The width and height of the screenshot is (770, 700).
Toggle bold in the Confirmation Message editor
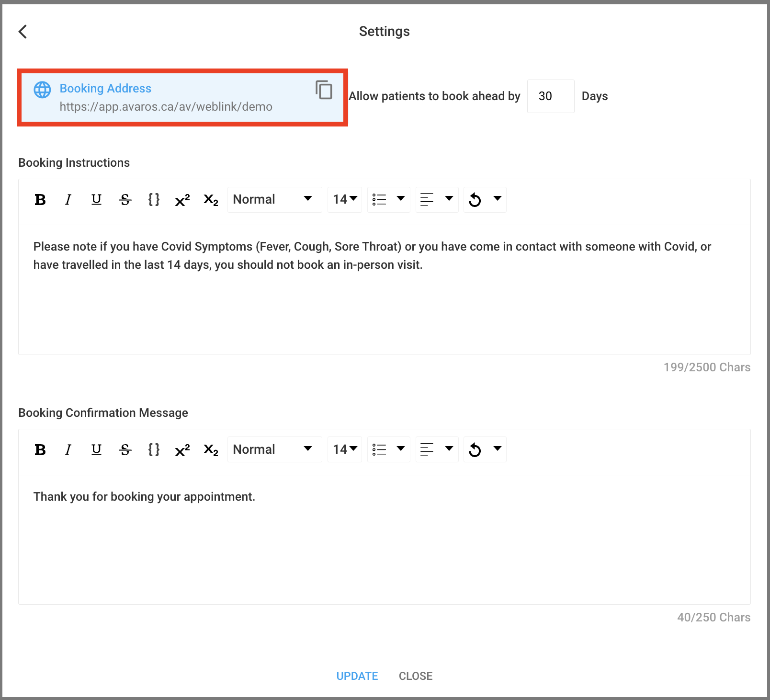pos(40,450)
